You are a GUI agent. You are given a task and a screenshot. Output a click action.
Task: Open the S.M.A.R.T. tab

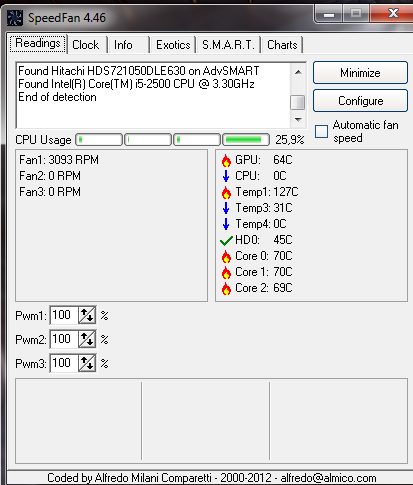point(228,45)
